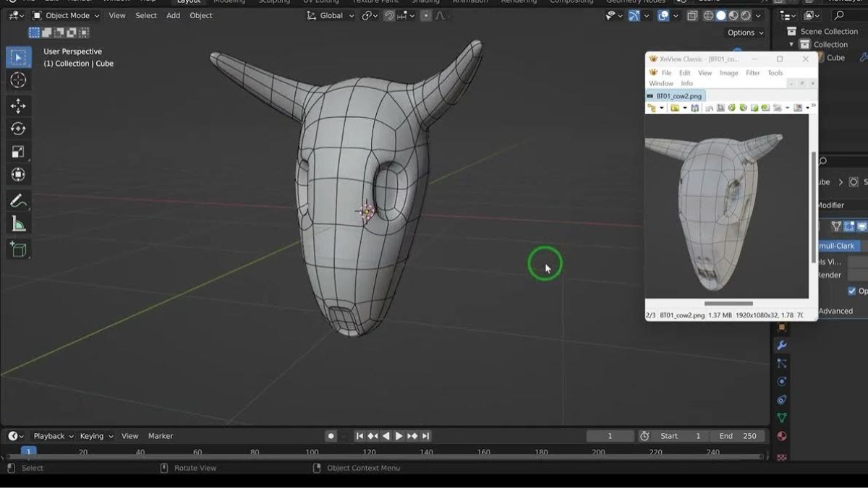The image size is (868, 488).
Task: Select the Scale tool
Action: pos(18,152)
